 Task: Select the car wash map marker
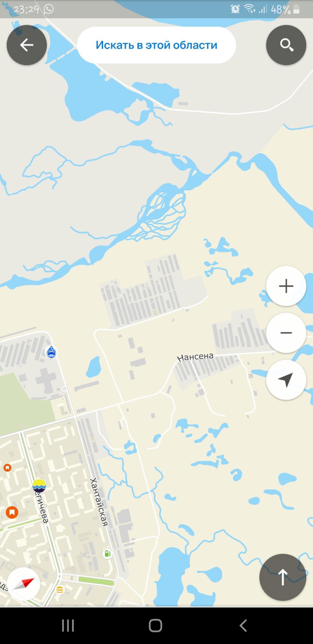(x=52, y=352)
